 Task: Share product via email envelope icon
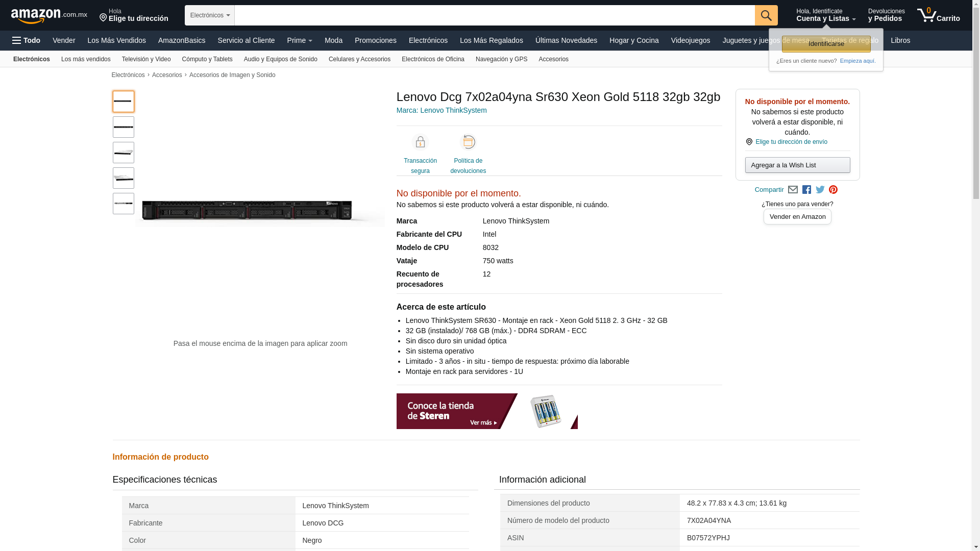[793, 190]
